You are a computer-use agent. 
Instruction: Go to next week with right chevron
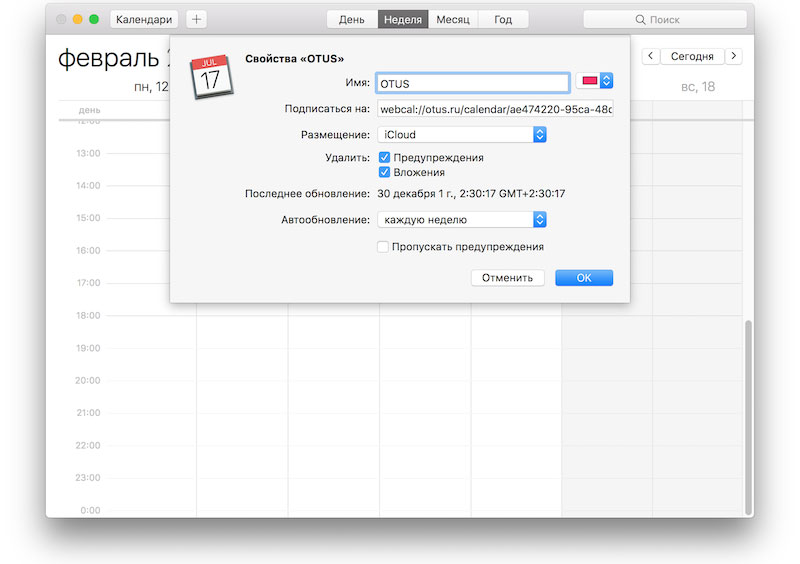pyautogui.click(x=734, y=56)
